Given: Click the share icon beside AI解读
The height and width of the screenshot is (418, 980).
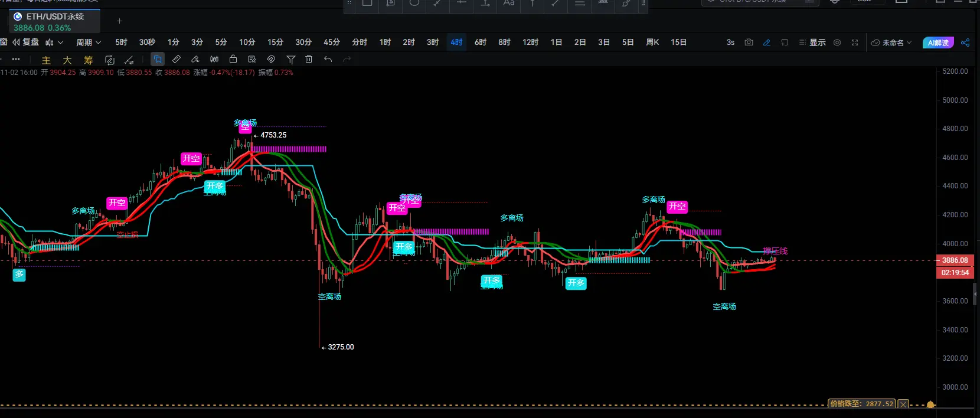Looking at the screenshot, I should pyautogui.click(x=965, y=43).
